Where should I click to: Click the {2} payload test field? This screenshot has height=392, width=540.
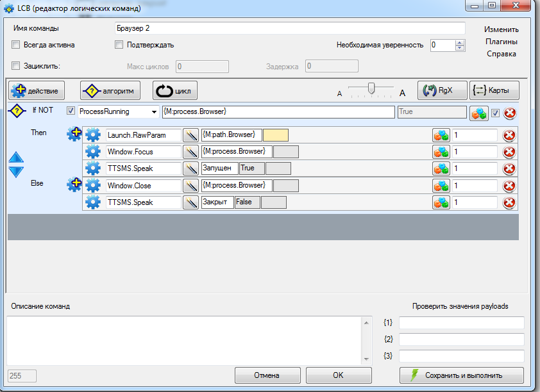pyautogui.click(x=462, y=339)
